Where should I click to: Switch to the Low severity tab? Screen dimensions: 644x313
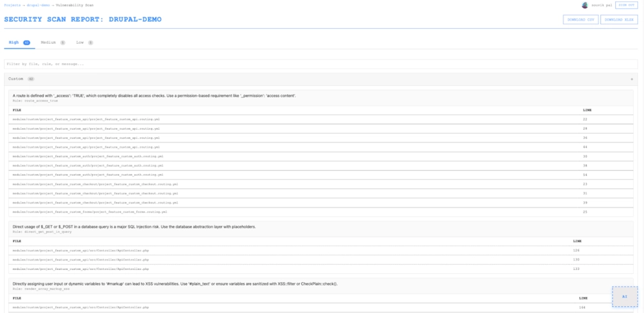[x=85, y=42]
